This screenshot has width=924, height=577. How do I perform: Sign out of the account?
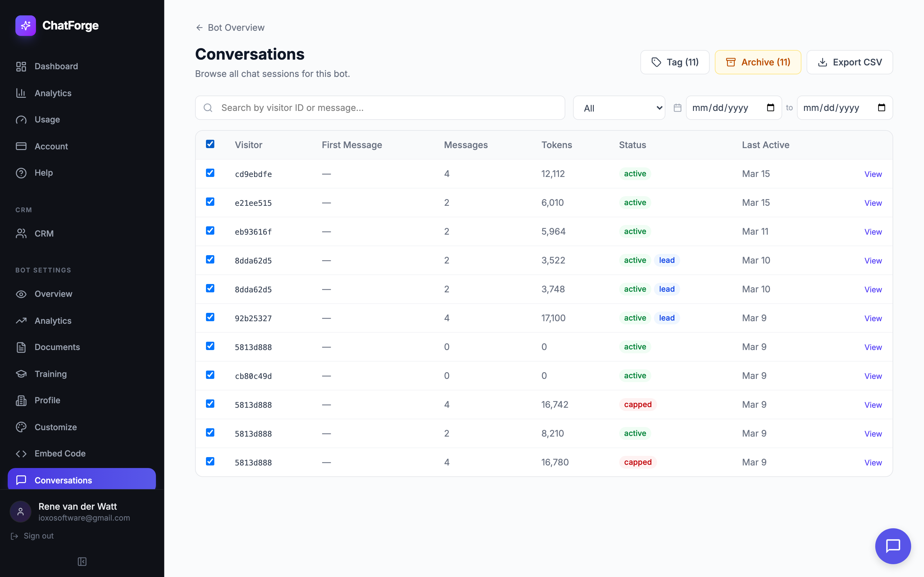[x=38, y=536]
